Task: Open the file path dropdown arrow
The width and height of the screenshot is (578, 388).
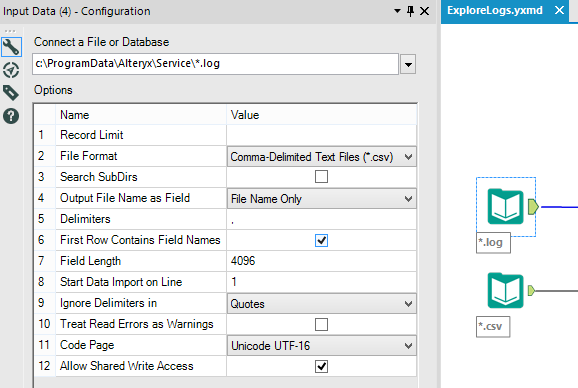Action: [x=408, y=64]
